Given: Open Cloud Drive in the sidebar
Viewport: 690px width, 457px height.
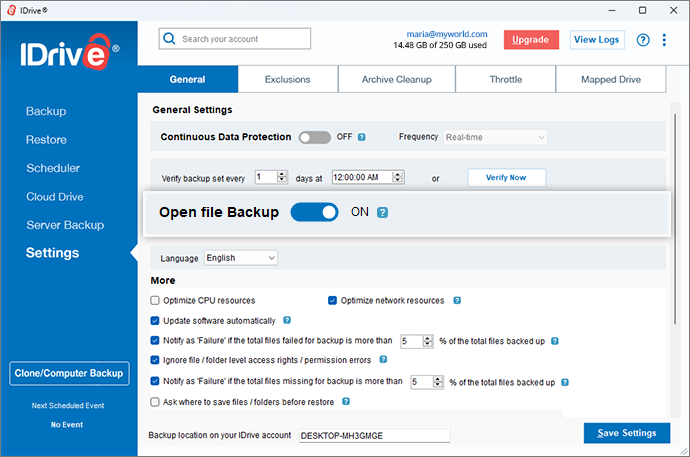Looking at the screenshot, I should pyautogui.click(x=55, y=197).
